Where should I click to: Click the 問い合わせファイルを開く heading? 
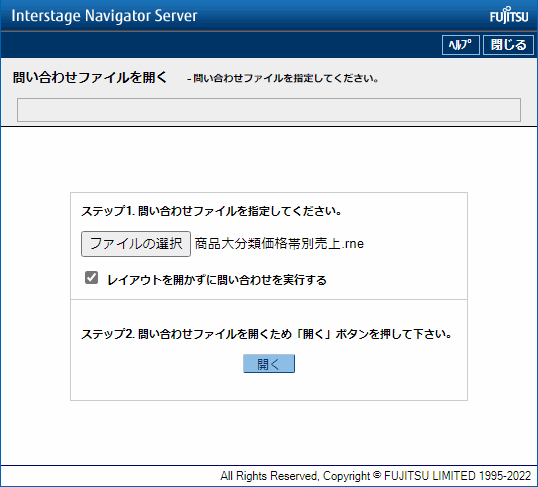(x=90, y=77)
